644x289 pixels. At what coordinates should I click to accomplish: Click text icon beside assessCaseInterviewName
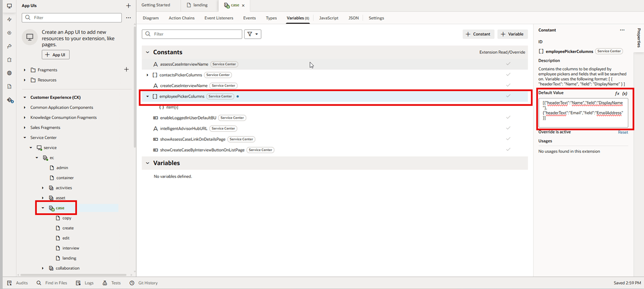coord(155,64)
